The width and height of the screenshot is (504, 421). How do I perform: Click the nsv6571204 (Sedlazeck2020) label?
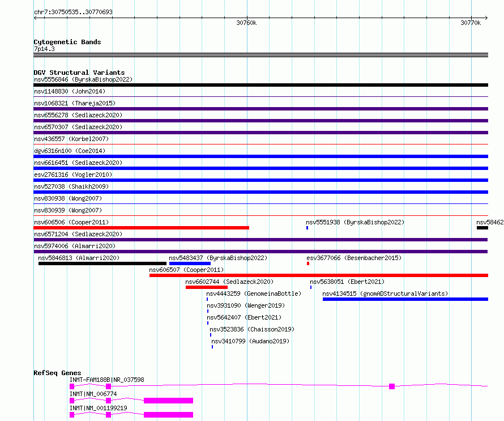pyautogui.click(x=78, y=234)
